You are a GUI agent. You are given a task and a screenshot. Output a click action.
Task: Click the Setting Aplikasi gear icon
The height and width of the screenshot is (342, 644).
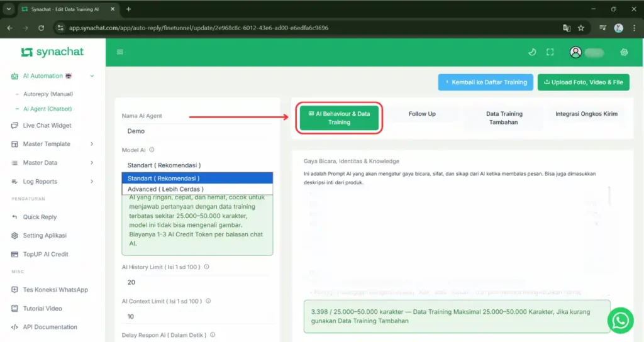15,235
